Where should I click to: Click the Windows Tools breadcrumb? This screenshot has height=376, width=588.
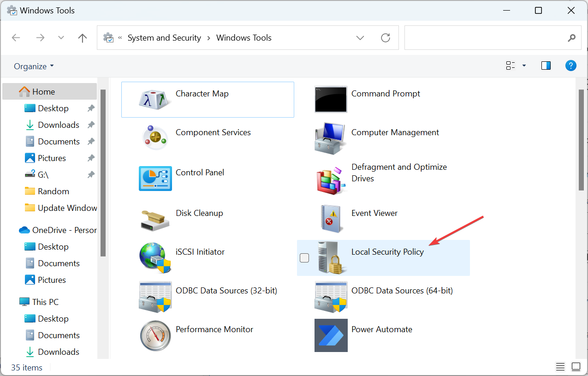pos(244,38)
